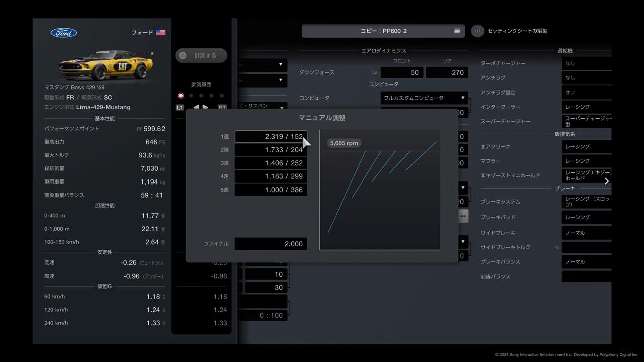Screen dimensions: 644x362
Task: Click the 車両重量 1,194 kg value
Action: click(153, 182)
